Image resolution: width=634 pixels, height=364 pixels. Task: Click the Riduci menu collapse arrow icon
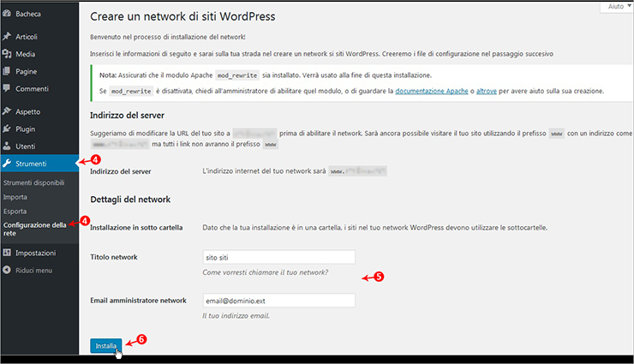[7, 270]
